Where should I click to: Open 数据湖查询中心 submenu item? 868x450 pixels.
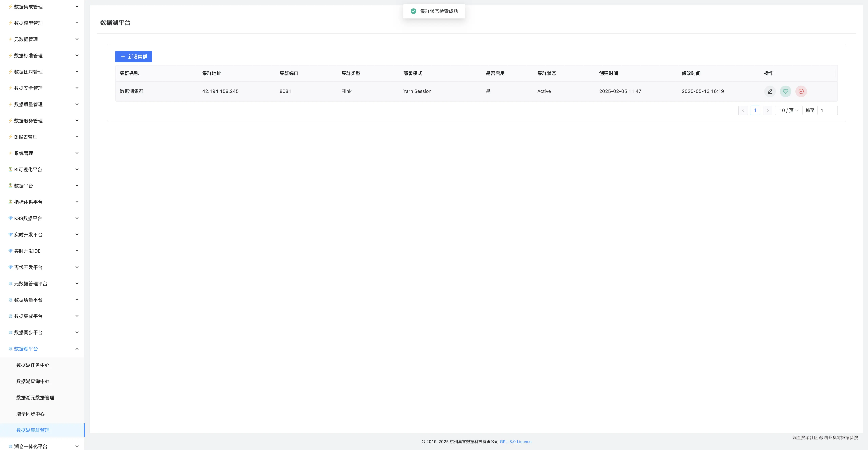point(33,381)
